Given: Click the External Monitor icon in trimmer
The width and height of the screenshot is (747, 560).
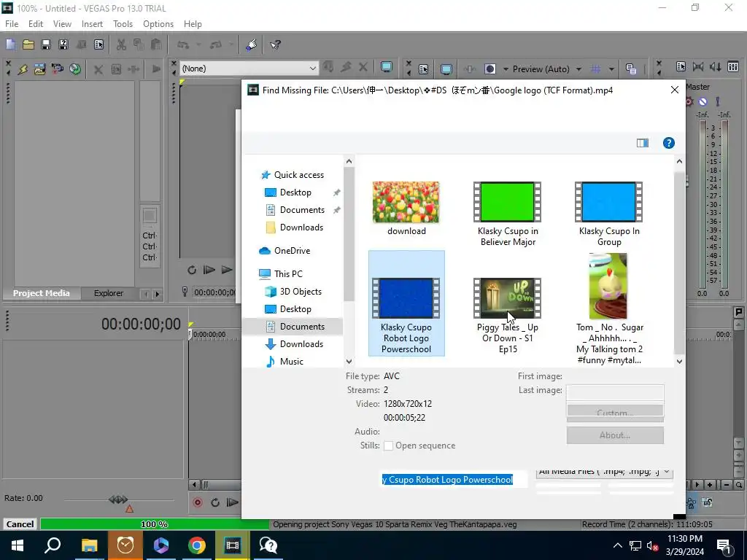Looking at the screenshot, I should (x=387, y=68).
